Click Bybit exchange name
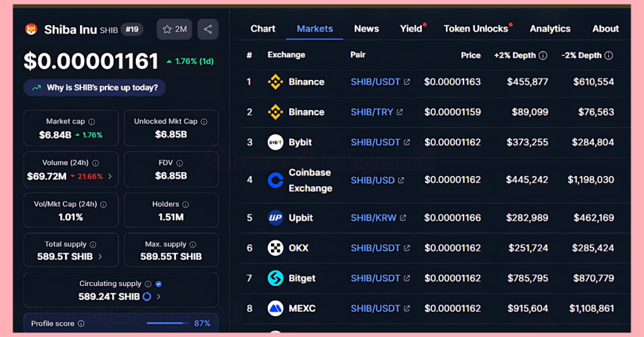 coord(300,143)
